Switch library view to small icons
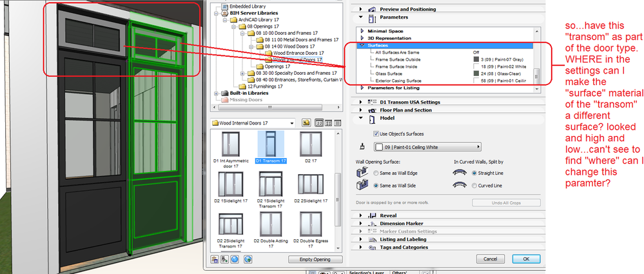 329,123
